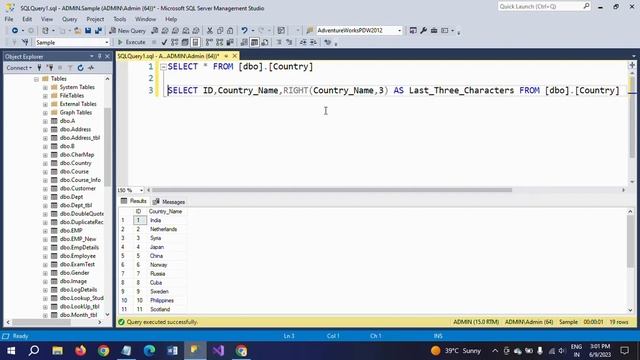This screenshot has height=360, width=640.
Task: Click the Database Engine Query icon
Action: click(x=155, y=31)
